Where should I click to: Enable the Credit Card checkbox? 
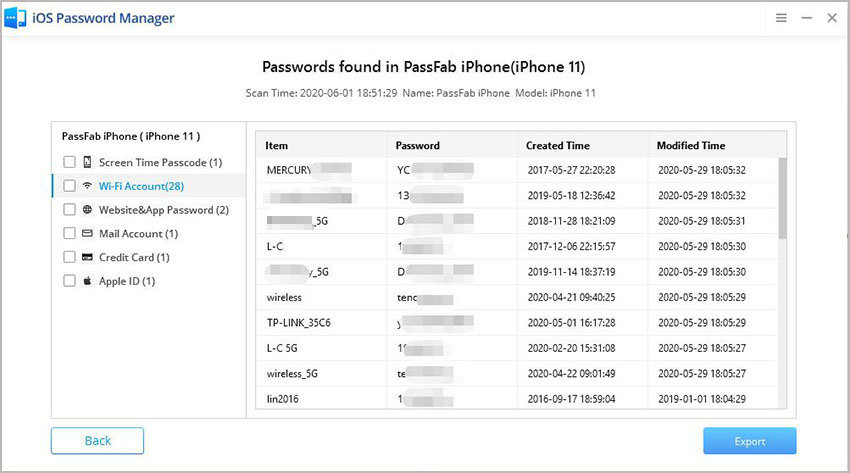tap(69, 257)
